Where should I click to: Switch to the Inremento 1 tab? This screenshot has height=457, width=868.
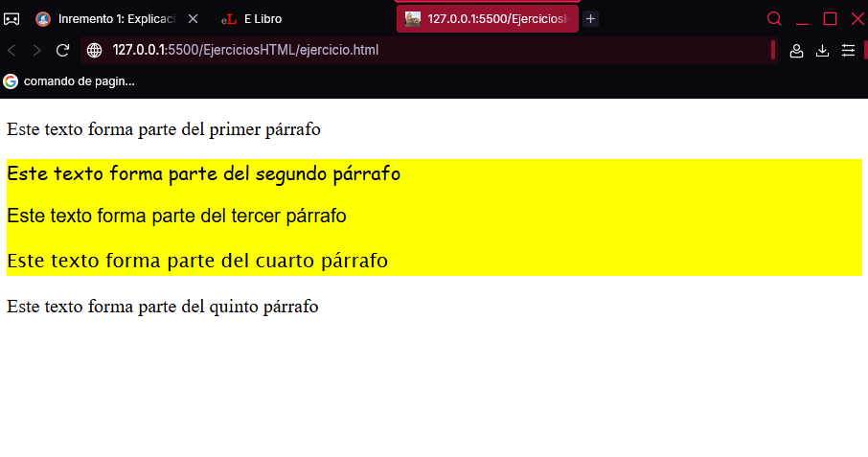105,19
